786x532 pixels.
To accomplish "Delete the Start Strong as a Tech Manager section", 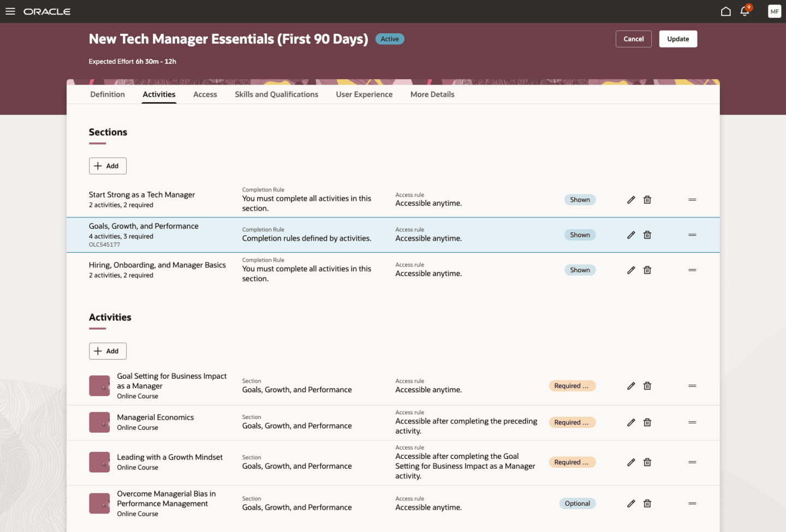I will (647, 200).
